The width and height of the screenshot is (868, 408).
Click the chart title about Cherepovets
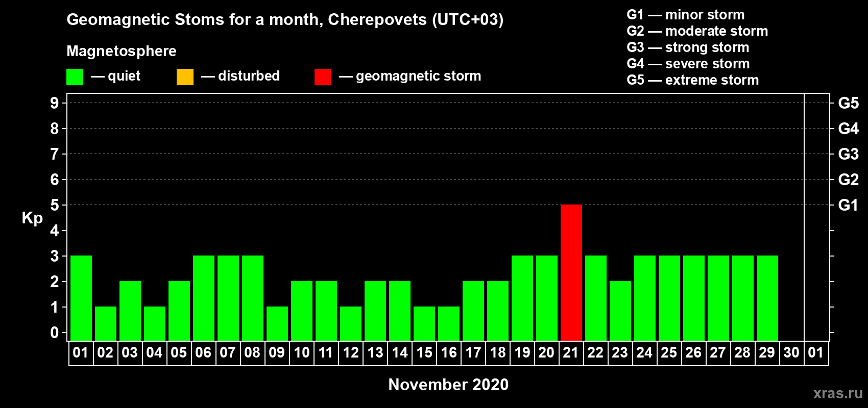285,20
